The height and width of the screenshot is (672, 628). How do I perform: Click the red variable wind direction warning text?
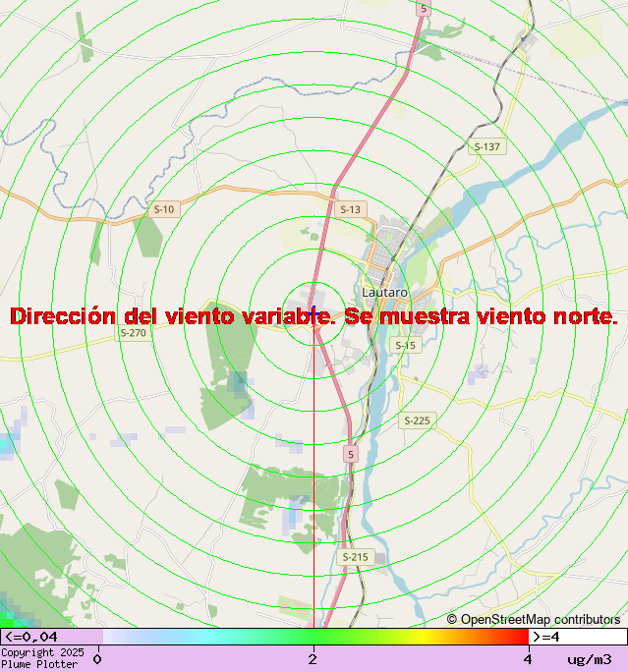pos(314,316)
